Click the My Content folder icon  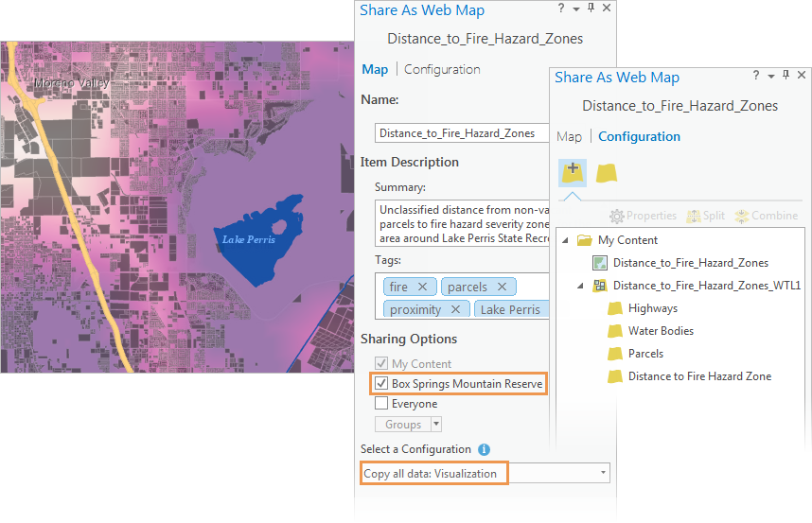click(585, 240)
